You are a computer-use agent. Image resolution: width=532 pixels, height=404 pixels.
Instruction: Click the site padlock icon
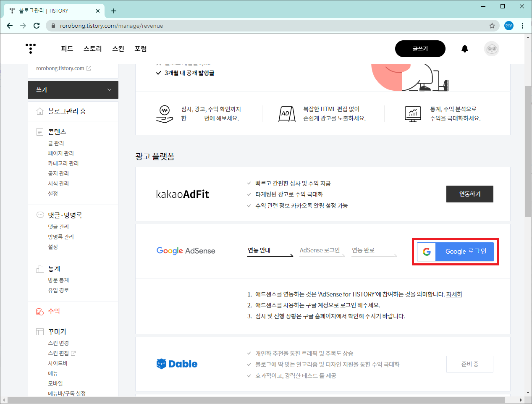[53, 26]
